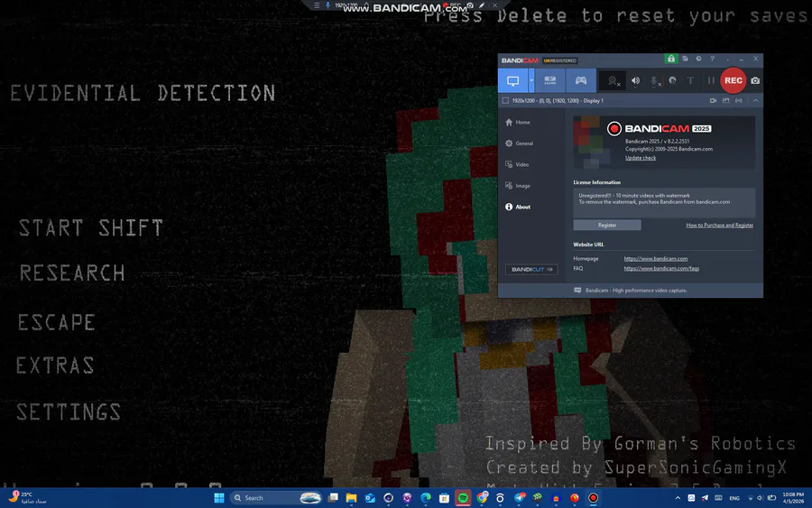Open Microsoft Store from the taskbar
Viewport: 812px width, 508px height.
tap(444, 498)
